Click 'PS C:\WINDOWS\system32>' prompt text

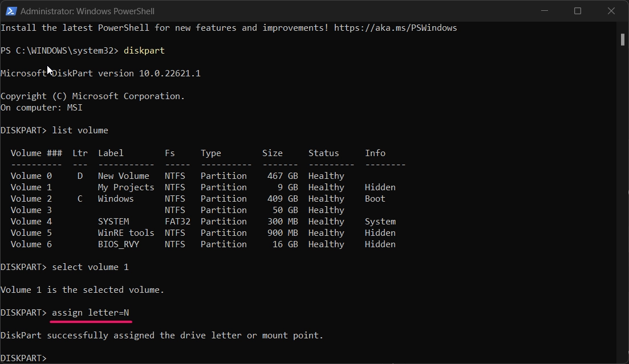(x=59, y=51)
